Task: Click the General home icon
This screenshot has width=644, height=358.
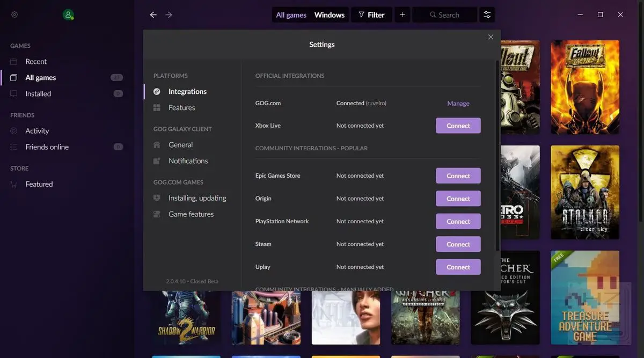Action: pyautogui.click(x=157, y=145)
